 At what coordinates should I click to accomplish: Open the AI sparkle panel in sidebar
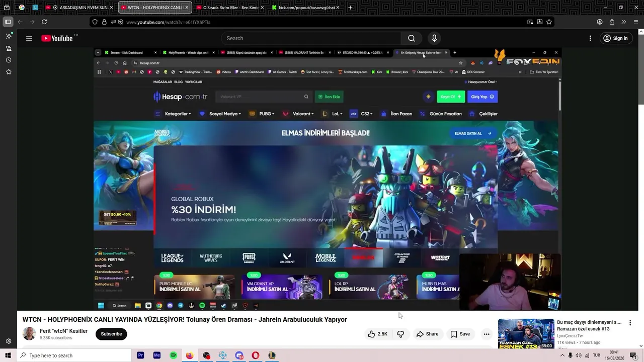[9, 36]
